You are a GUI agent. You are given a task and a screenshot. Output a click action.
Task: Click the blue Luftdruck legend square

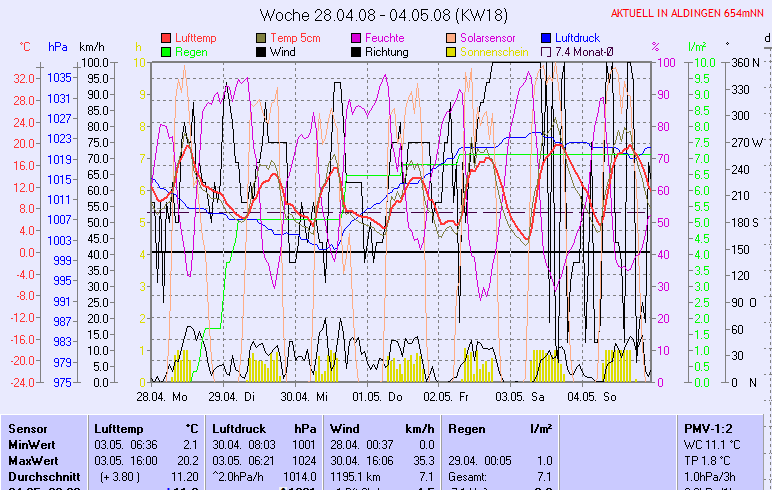point(546,37)
